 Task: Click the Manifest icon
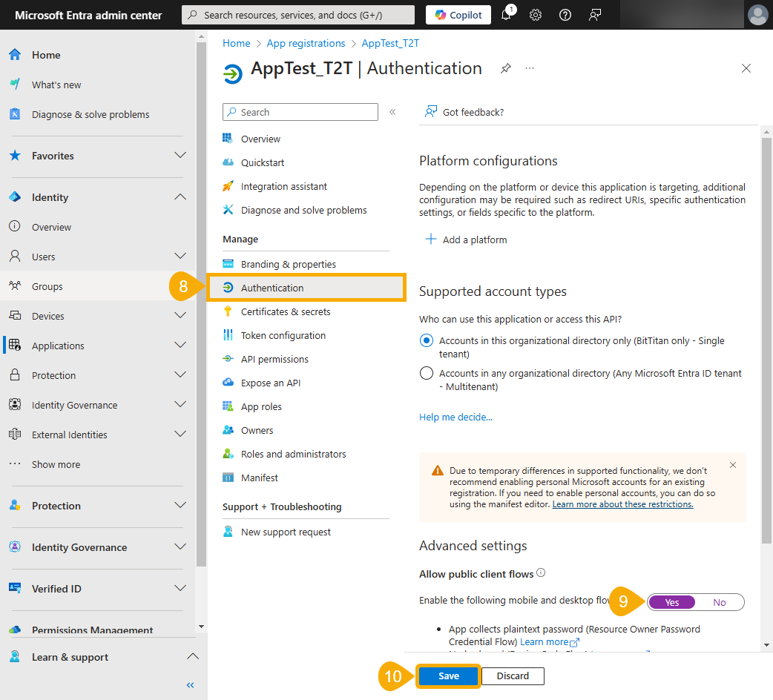228,478
